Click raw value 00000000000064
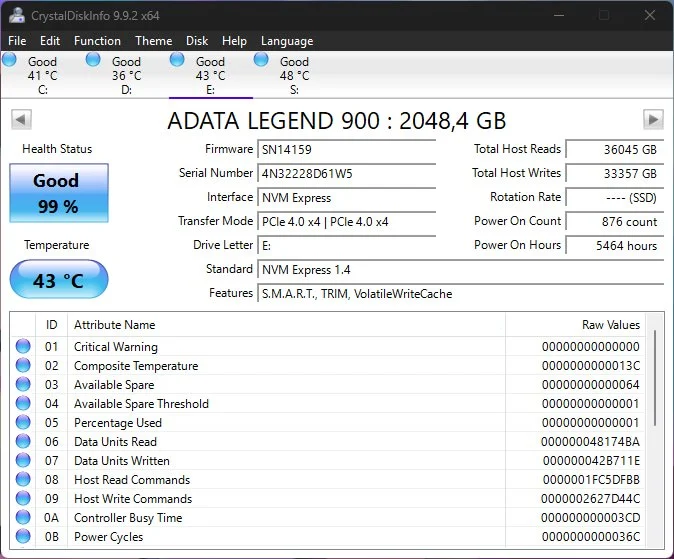Viewport: 674px width, 559px height. point(591,384)
